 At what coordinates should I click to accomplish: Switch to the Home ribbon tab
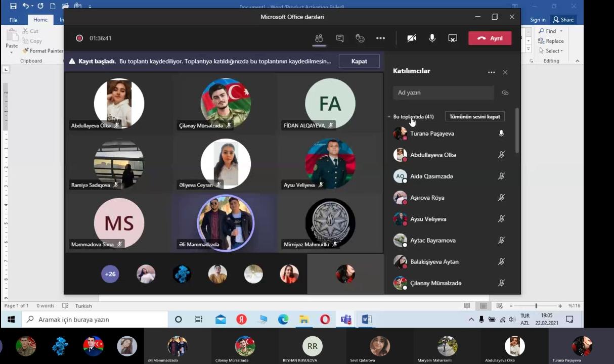(40, 20)
